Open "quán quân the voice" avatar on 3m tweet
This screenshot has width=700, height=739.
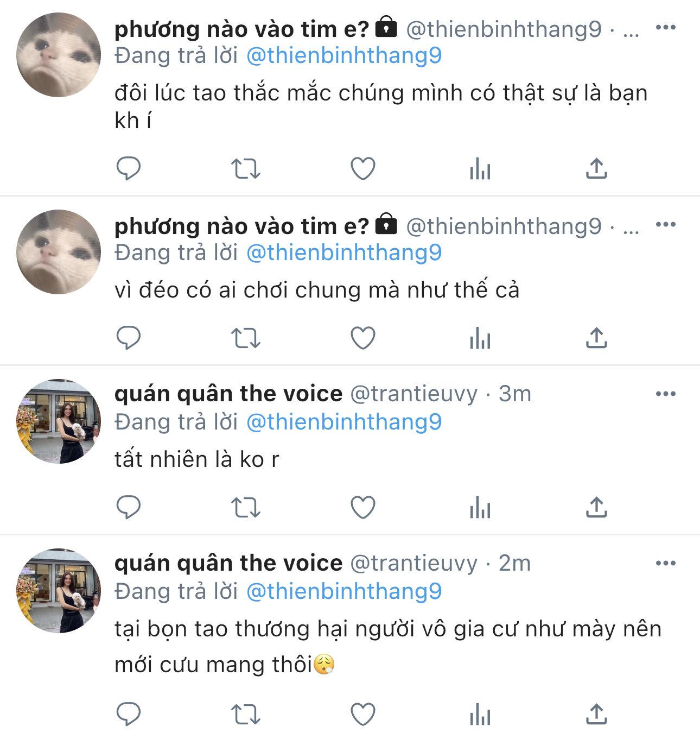tap(59, 421)
